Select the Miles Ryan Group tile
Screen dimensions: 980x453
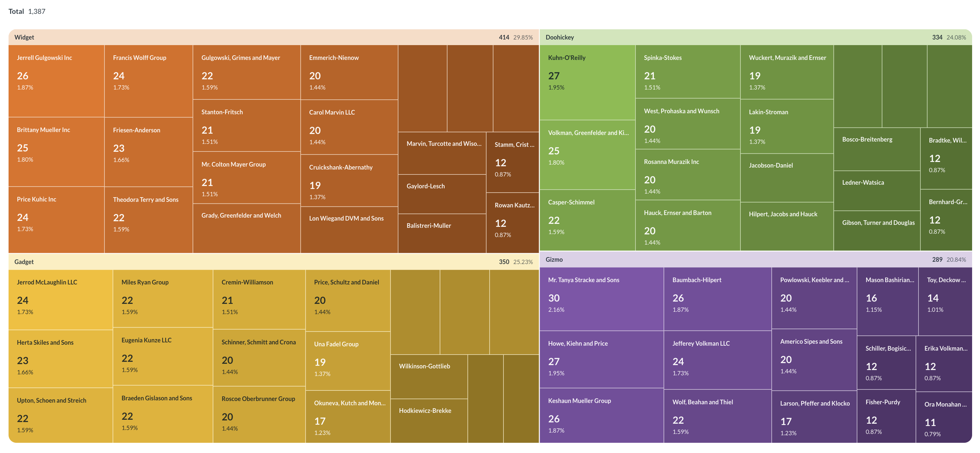(163, 299)
